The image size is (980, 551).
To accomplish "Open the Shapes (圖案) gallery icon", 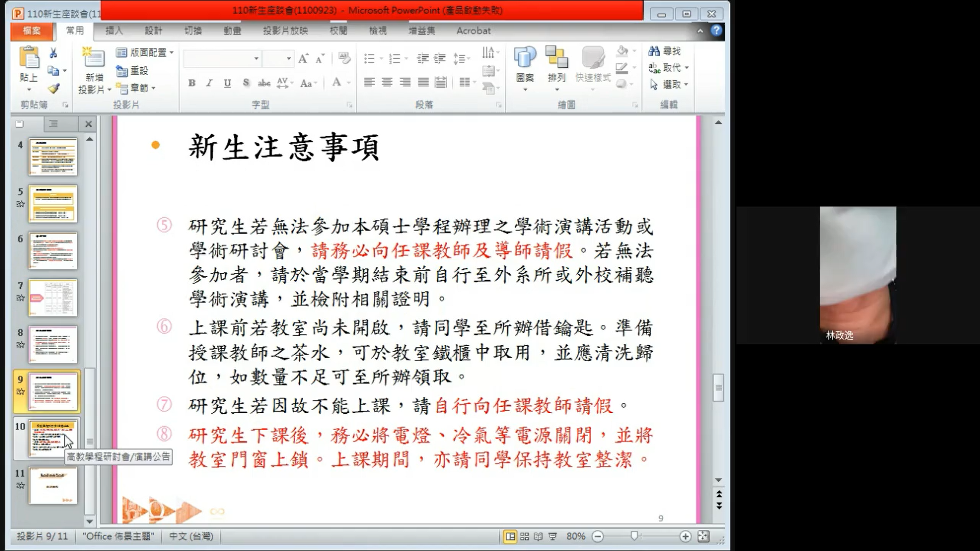I will click(525, 58).
